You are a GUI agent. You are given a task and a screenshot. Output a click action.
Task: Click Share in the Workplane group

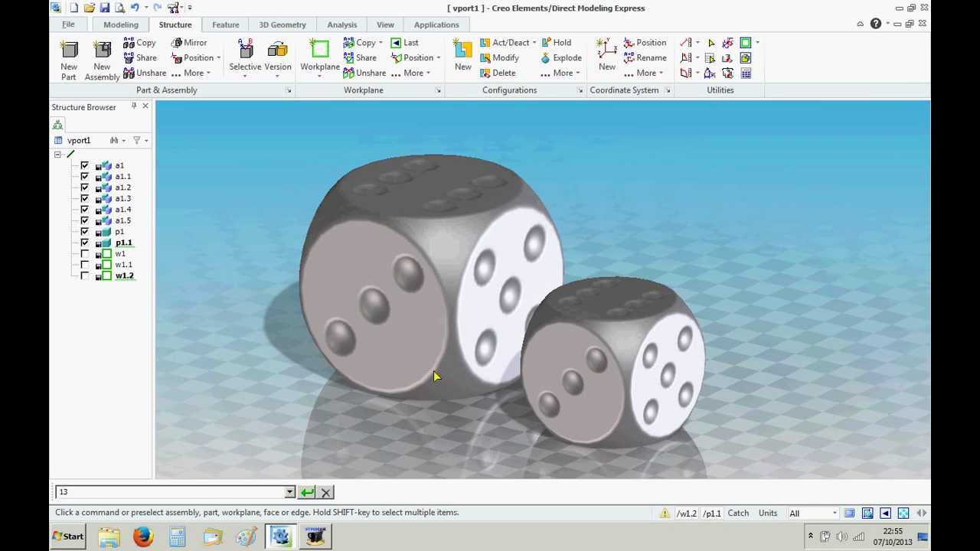point(360,58)
